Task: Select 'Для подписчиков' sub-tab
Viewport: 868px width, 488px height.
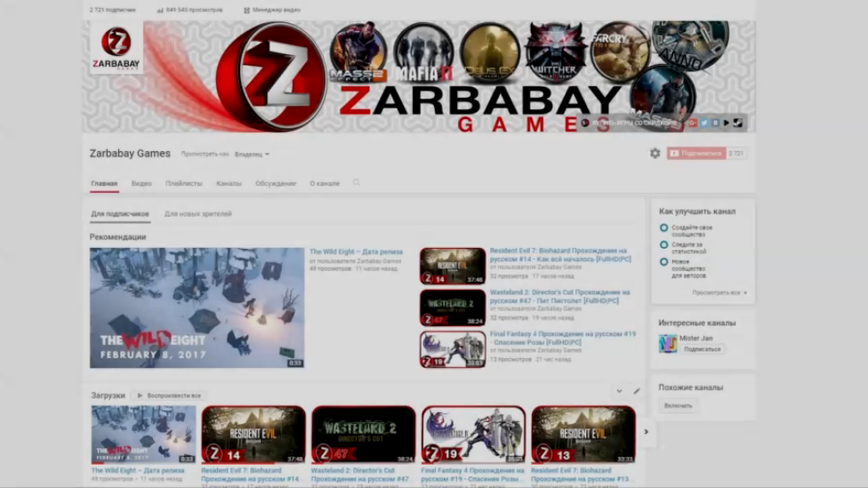Action: pyautogui.click(x=120, y=213)
